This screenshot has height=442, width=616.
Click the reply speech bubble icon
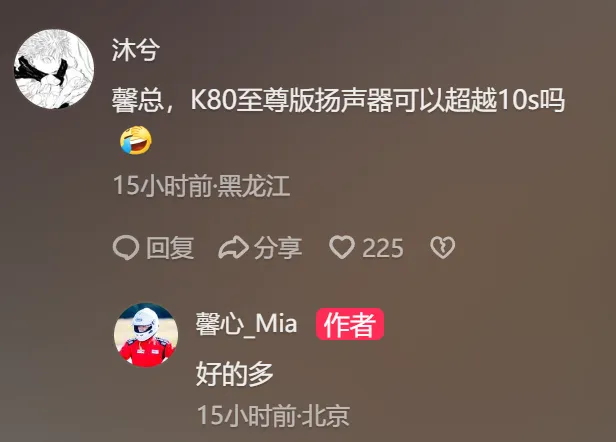[126, 248]
